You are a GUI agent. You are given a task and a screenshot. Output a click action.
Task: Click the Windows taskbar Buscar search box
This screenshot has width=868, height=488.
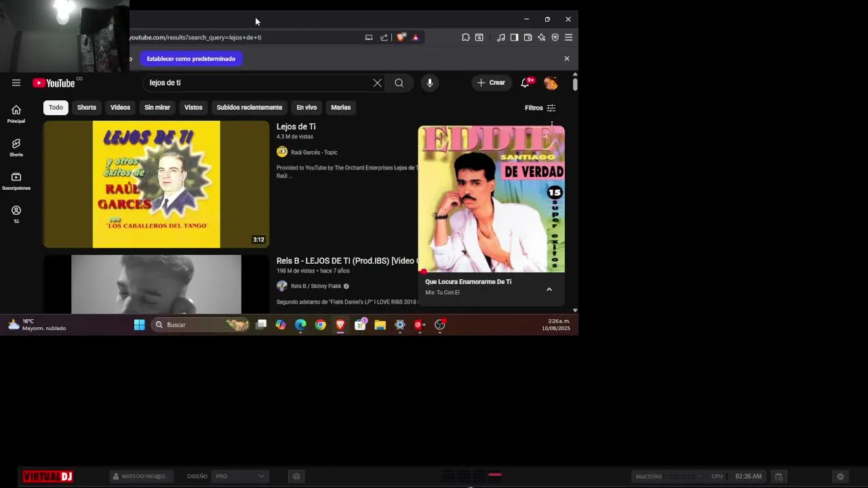tap(200, 325)
